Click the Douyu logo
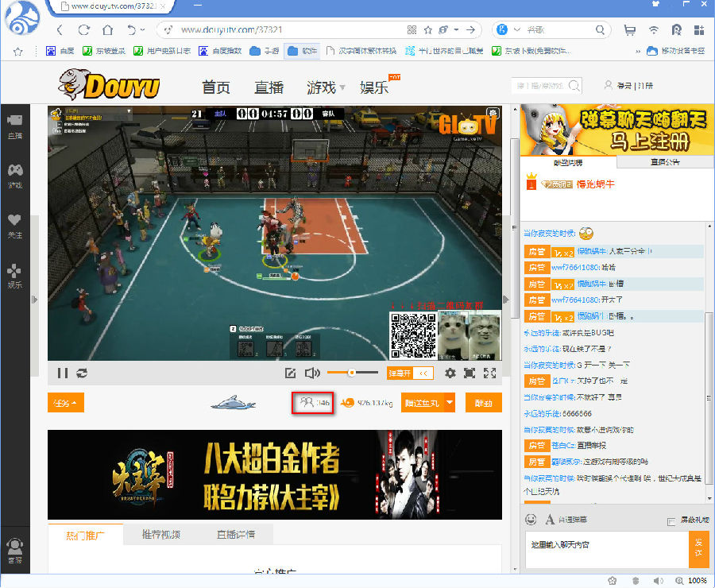Image resolution: width=715 pixels, height=588 pixels. (109, 84)
